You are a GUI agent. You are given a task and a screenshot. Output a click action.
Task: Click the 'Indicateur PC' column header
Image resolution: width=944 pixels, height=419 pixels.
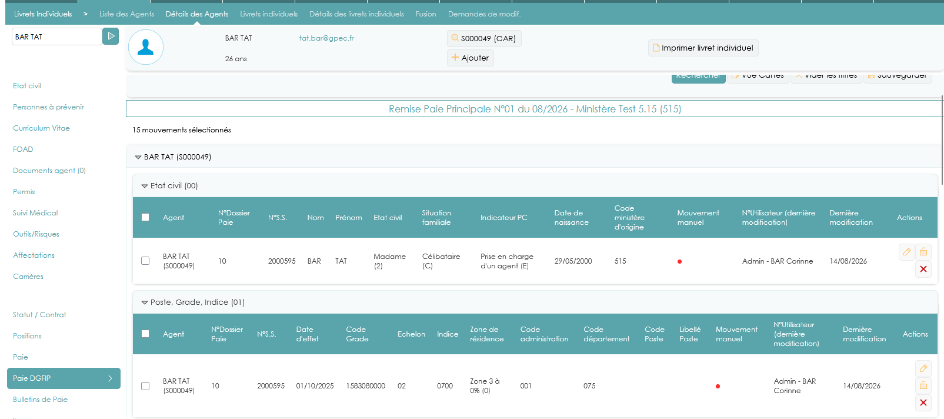pyautogui.click(x=504, y=217)
